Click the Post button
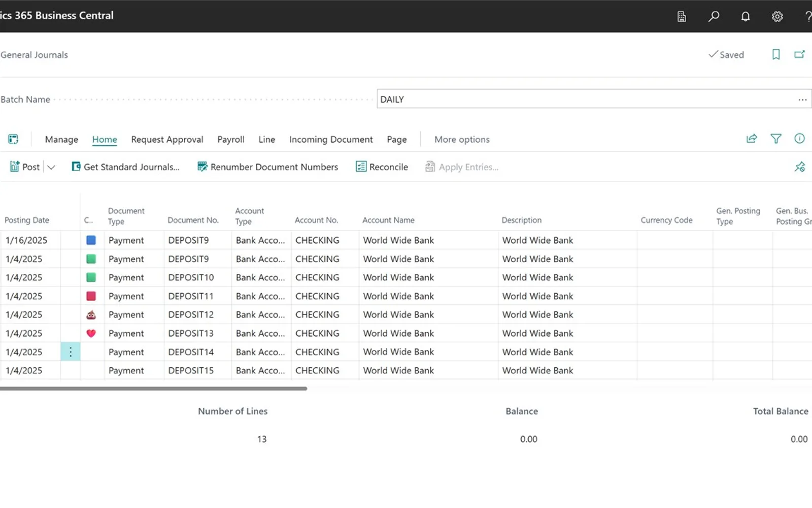This screenshot has width=812, height=508. click(25, 167)
